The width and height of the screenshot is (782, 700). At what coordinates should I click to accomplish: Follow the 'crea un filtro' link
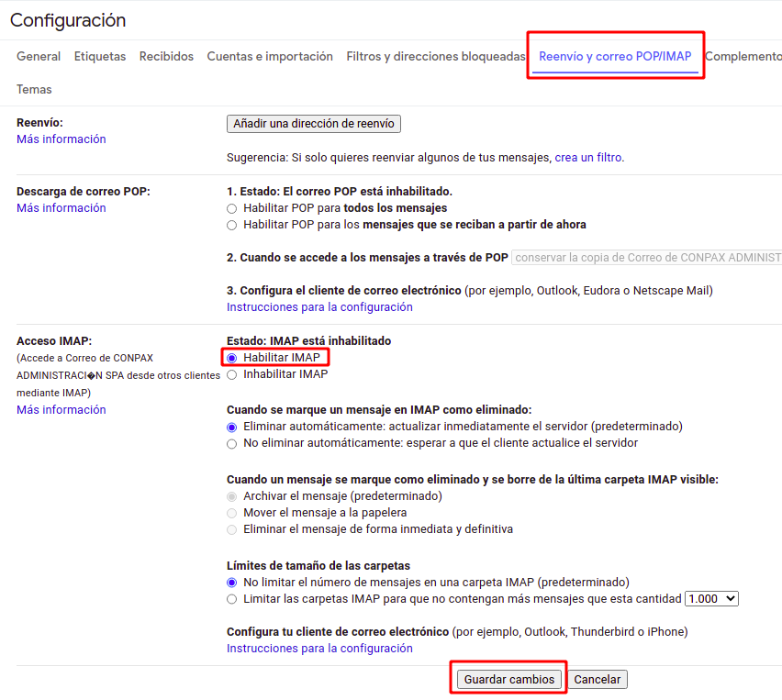(x=588, y=158)
